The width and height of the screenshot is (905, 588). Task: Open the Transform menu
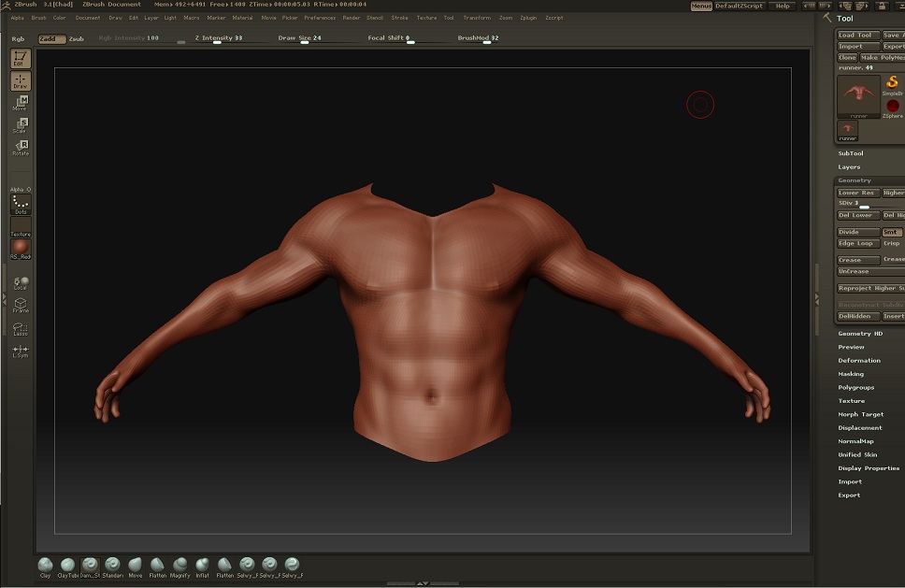[x=477, y=18]
